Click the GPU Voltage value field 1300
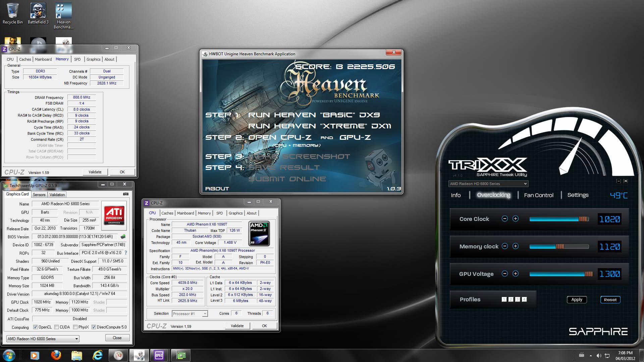 pos(609,274)
